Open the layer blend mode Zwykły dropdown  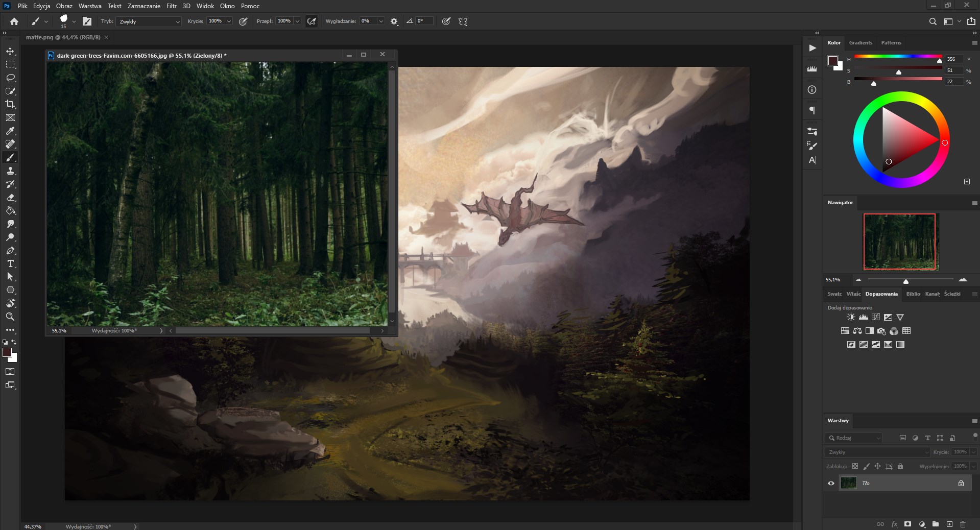pyautogui.click(x=877, y=452)
